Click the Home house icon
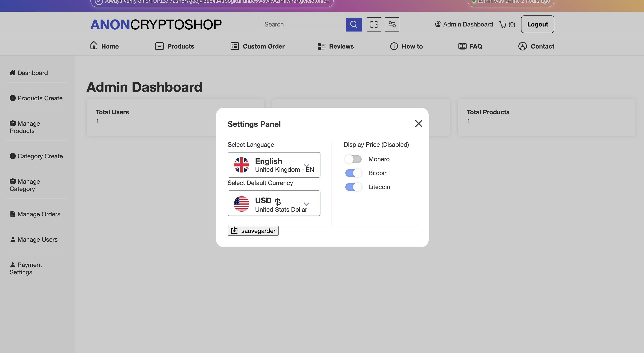This screenshot has height=353, width=644. (94, 46)
